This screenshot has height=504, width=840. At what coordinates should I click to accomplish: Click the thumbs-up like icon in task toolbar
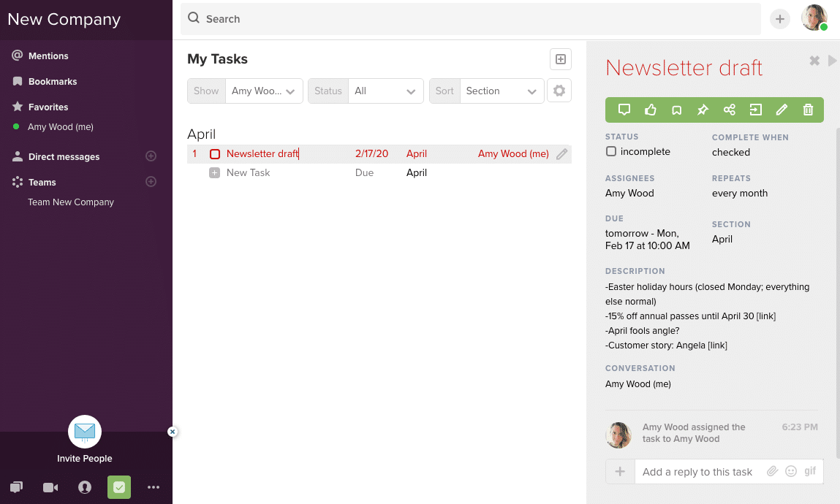pos(650,110)
